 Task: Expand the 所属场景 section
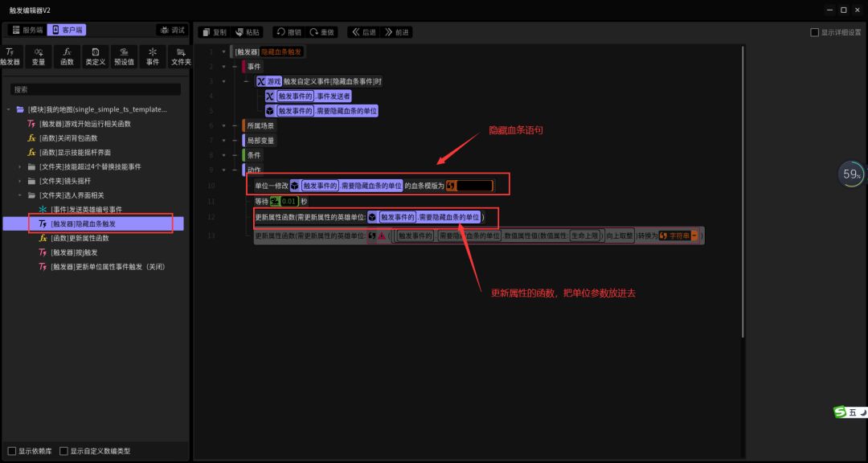point(223,125)
